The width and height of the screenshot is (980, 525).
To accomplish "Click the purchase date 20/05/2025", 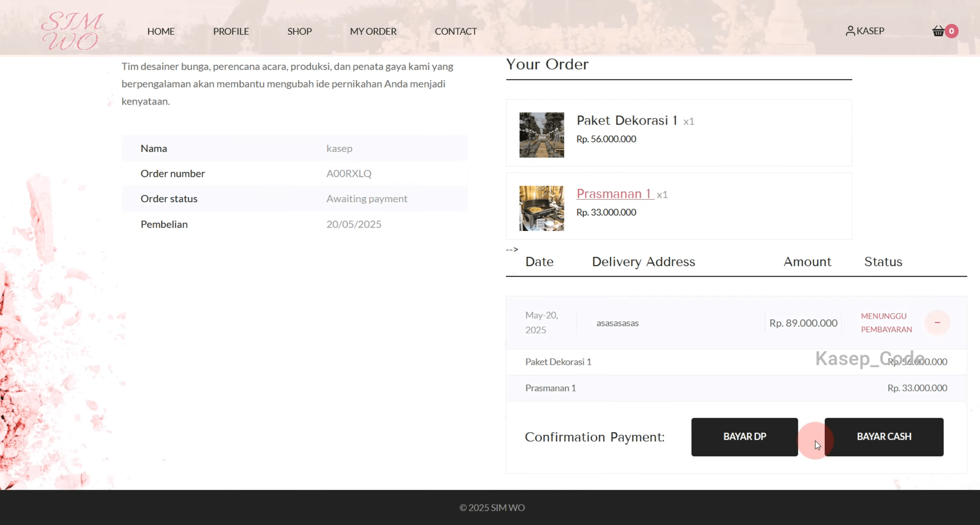I will pyautogui.click(x=354, y=224).
